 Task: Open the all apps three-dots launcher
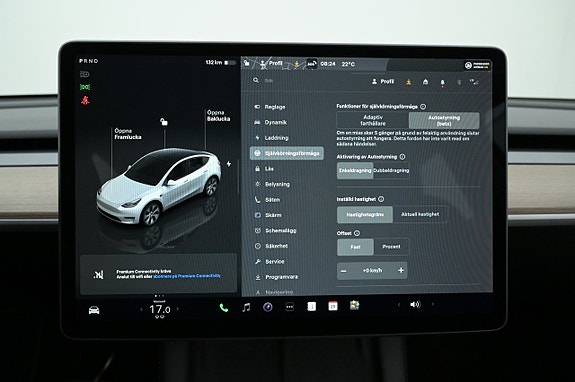tap(289, 307)
